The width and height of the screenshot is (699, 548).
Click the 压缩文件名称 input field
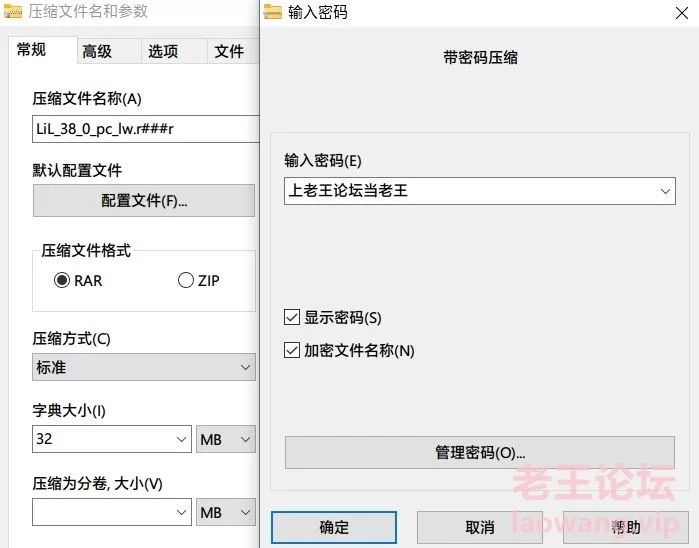(x=145, y=129)
